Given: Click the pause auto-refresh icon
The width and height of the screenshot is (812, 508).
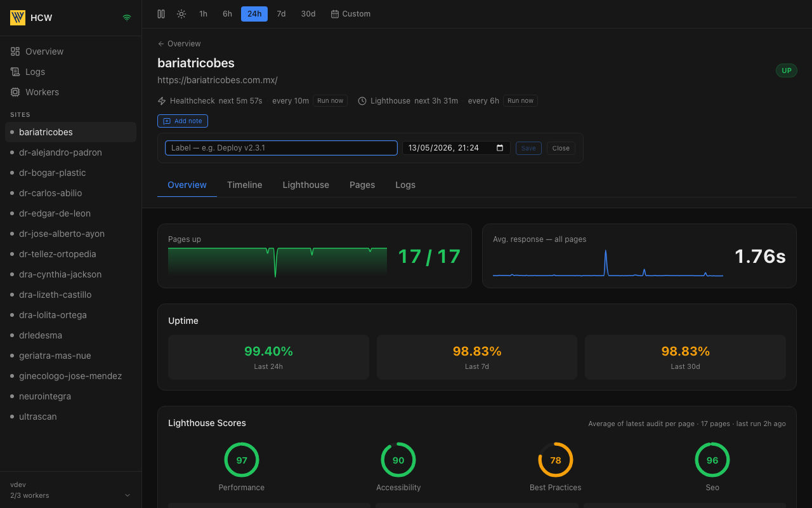Looking at the screenshot, I should (161, 14).
